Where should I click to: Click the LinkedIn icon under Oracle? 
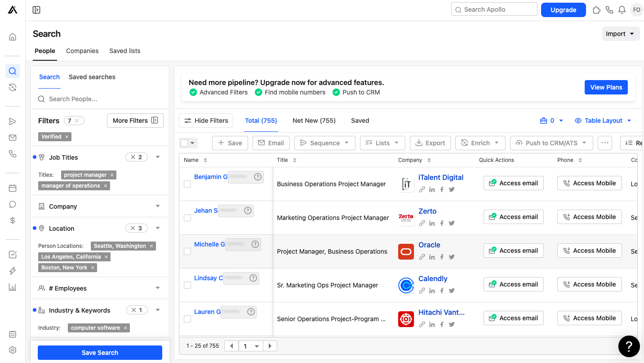point(432,257)
